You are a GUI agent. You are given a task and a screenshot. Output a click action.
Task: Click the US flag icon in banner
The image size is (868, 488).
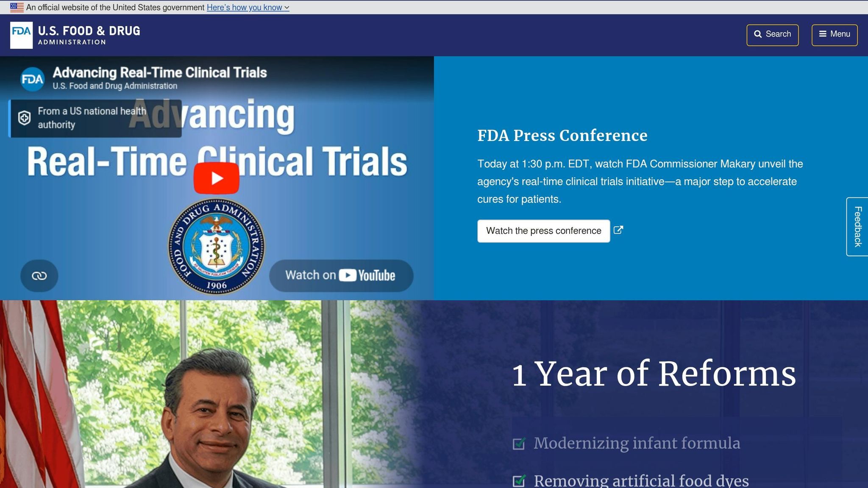coord(17,7)
